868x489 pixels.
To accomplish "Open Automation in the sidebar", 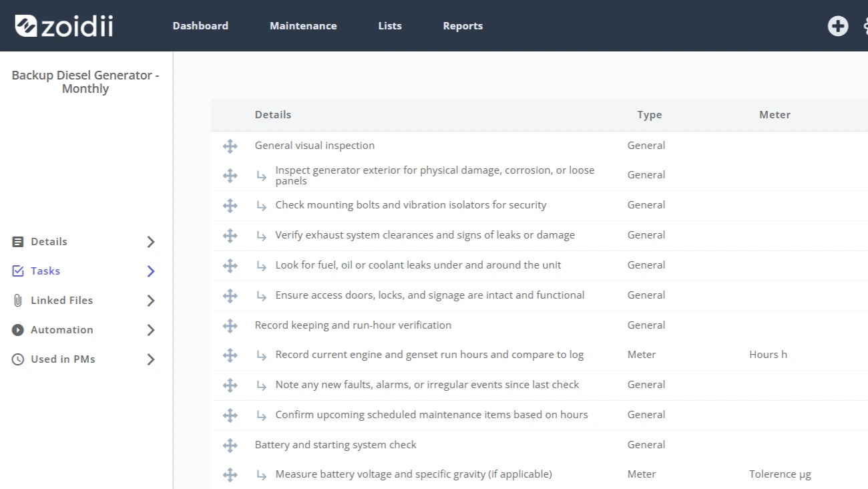I will pos(62,330).
